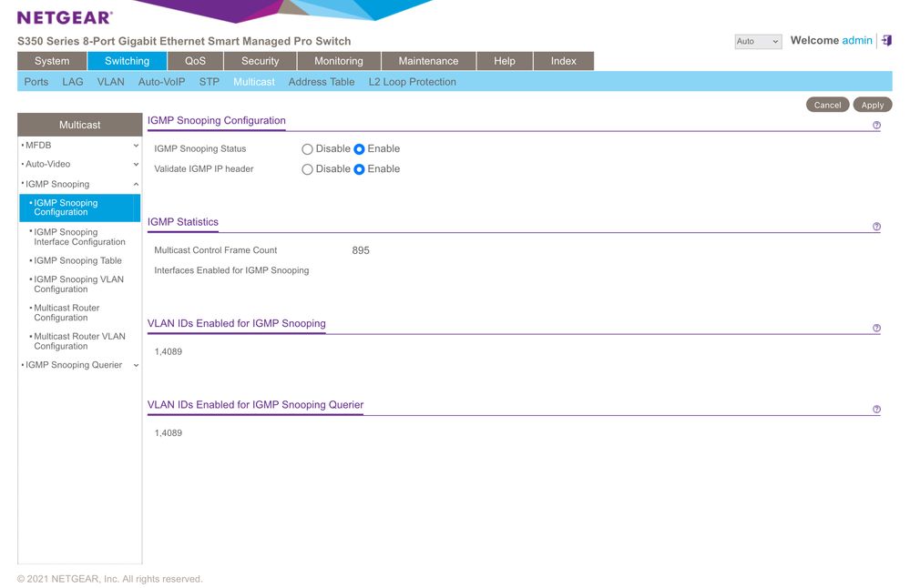The height and width of the screenshot is (588, 910).
Task: Click the Cancel button
Action: (x=827, y=105)
